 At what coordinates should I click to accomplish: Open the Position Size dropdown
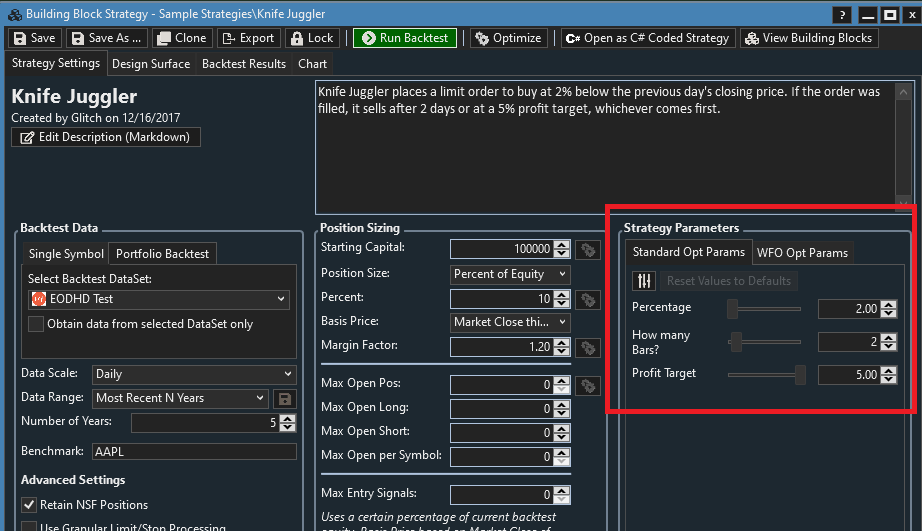click(510, 274)
